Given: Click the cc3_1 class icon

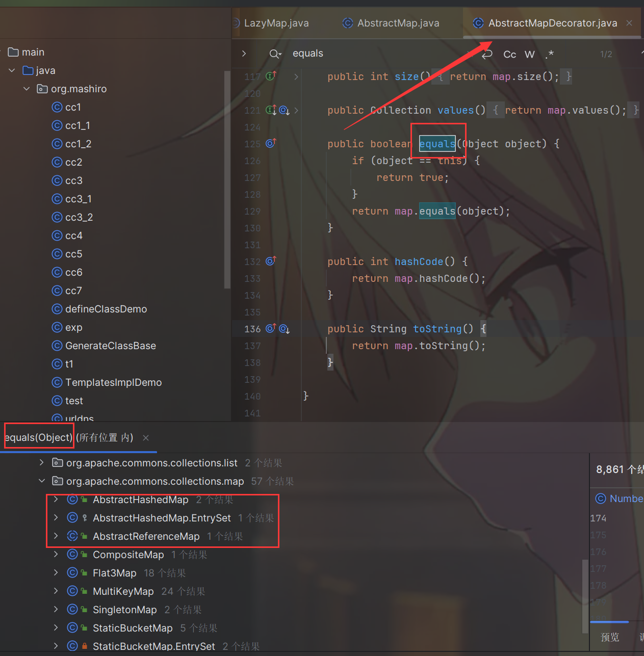Looking at the screenshot, I should point(57,199).
